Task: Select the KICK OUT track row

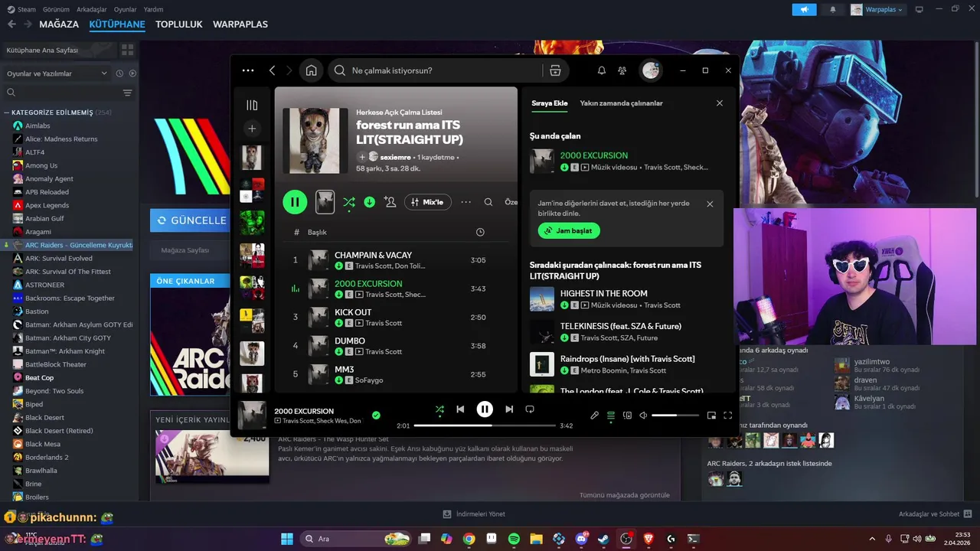Action: click(395, 317)
